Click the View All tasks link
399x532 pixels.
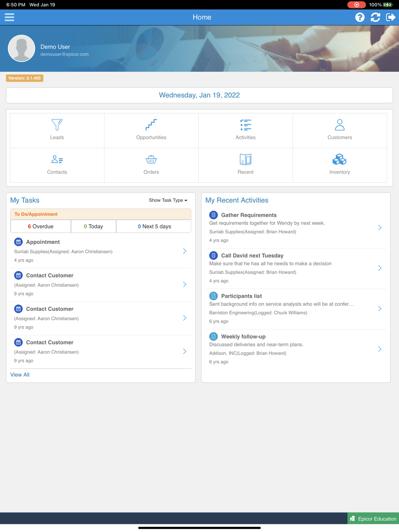(x=20, y=374)
